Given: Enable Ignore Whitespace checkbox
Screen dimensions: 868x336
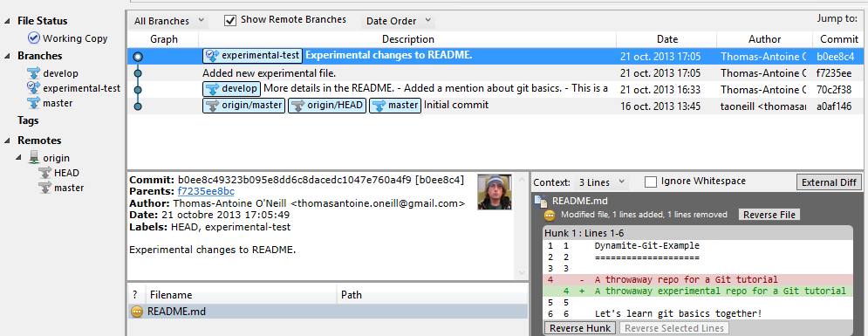Looking at the screenshot, I should click(x=651, y=182).
